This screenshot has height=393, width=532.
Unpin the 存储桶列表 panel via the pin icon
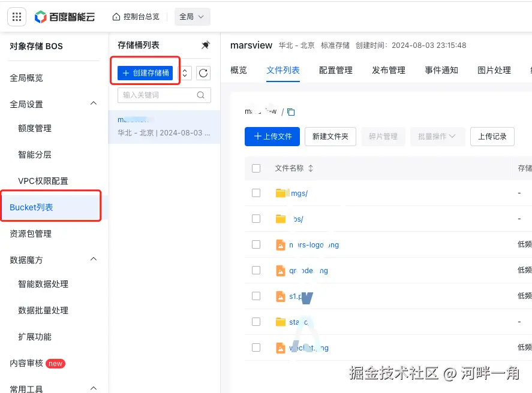[x=205, y=45]
